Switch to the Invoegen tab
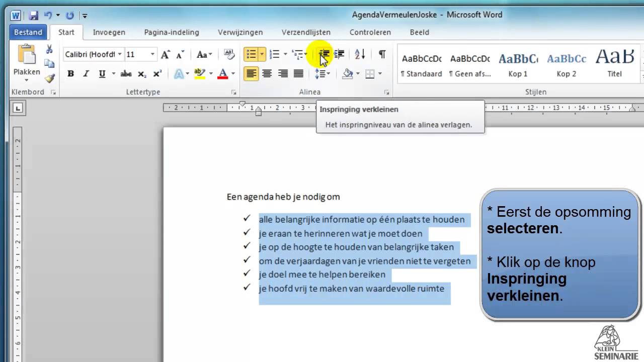The height and width of the screenshot is (362, 644). [109, 32]
